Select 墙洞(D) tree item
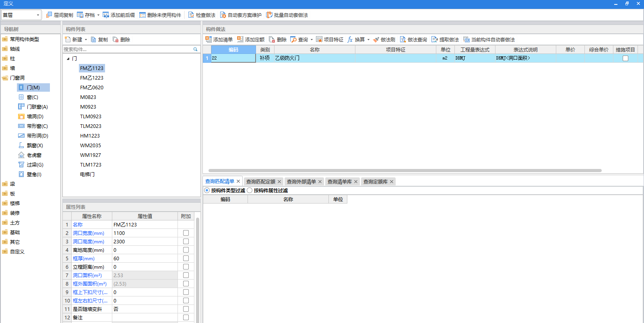The height and width of the screenshot is (323, 644). coord(35,116)
